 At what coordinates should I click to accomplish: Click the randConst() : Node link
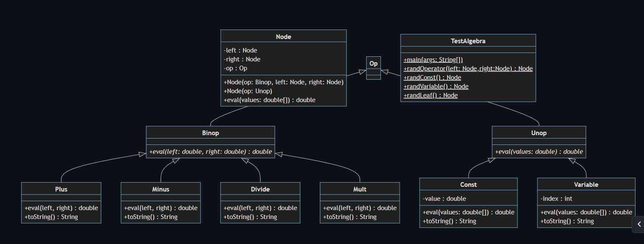(432, 77)
